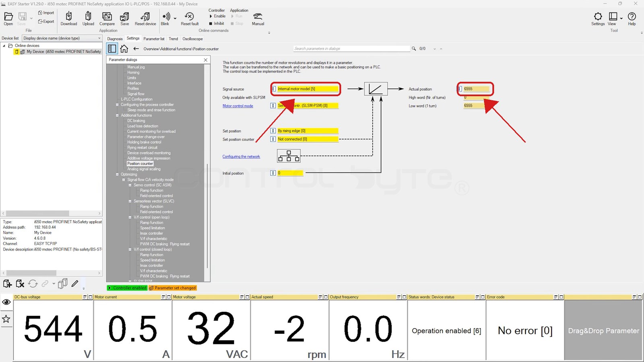The image size is (644, 362).
Task: Collapse Servo control (SC ASM) node
Action: pyautogui.click(x=130, y=185)
